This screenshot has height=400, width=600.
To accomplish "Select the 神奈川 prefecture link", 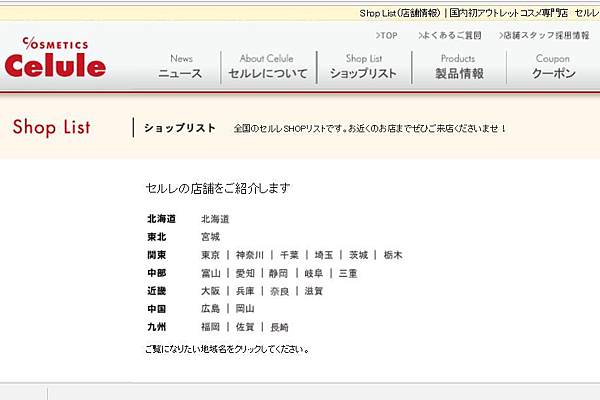I will [250, 255].
